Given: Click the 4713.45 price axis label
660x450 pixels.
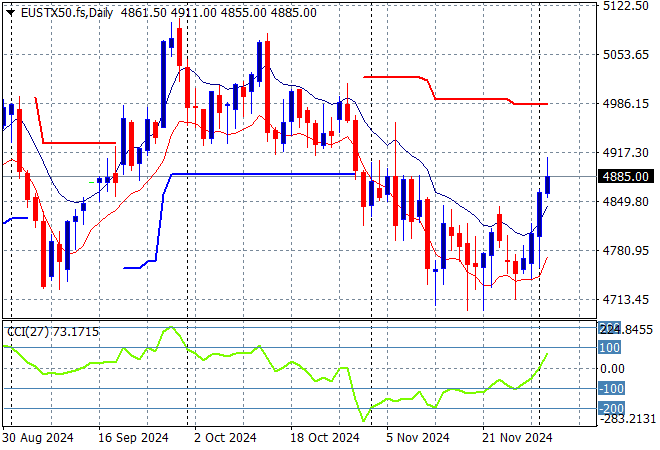Looking at the screenshot, I should 628,300.
